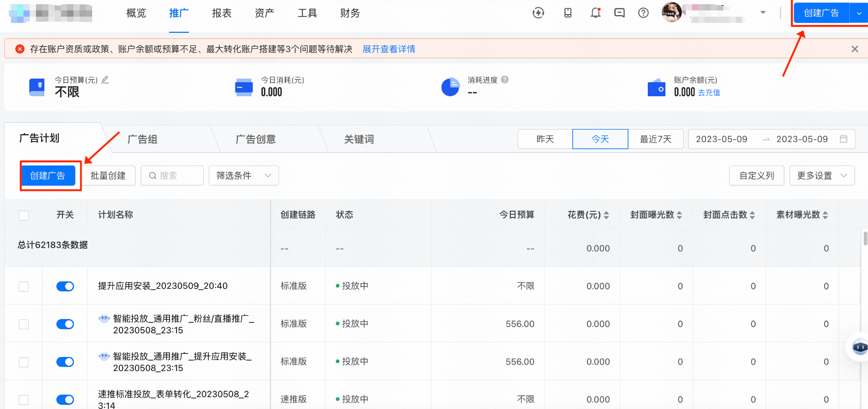This screenshot has width=868, height=409.
Task: Expand the account dropdown arrow near avatar
Action: tap(763, 12)
